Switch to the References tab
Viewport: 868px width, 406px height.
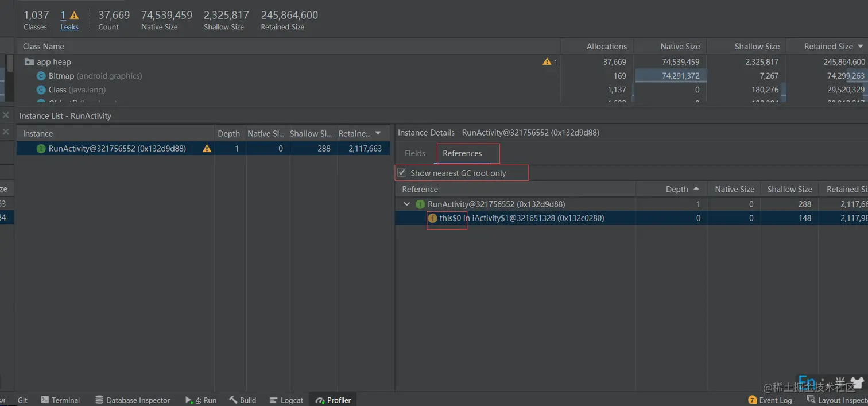462,153
